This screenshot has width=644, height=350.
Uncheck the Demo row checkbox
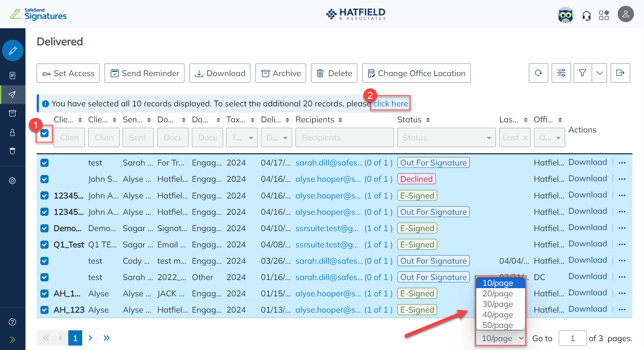tap(44, 228)
